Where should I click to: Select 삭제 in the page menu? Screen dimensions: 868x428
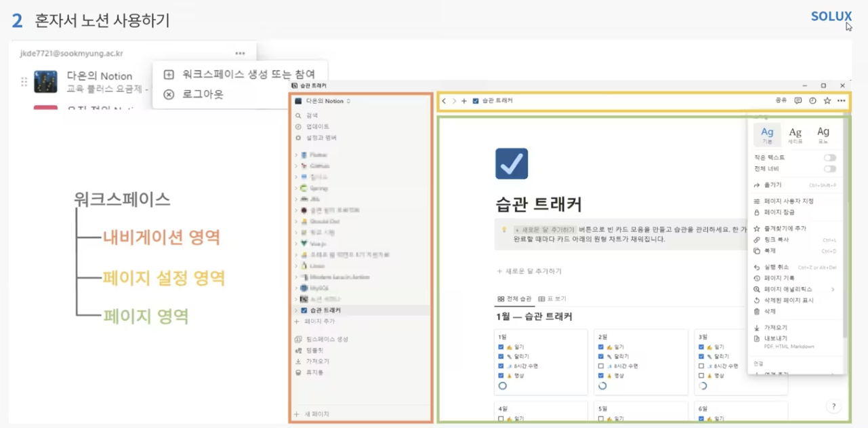coord(795,311)
